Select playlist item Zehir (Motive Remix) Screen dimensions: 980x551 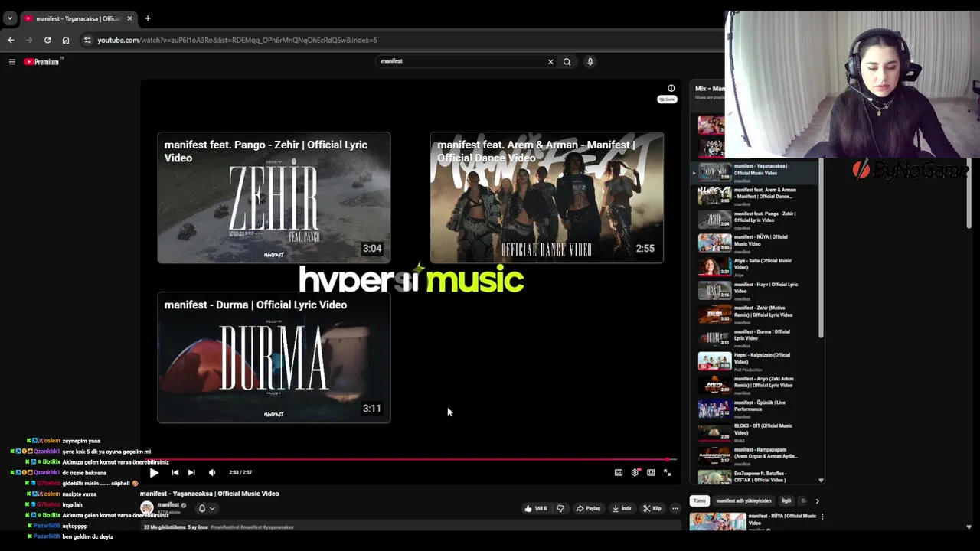pos(754,314)
